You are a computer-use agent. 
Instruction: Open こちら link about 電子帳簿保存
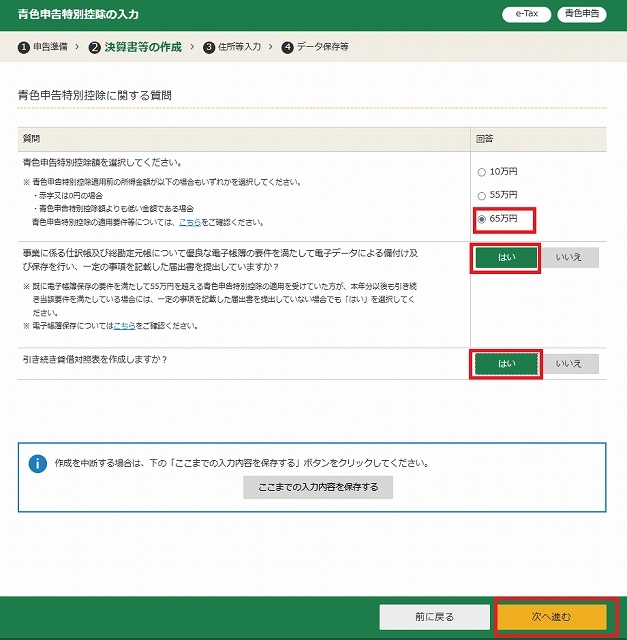[123, 326]
